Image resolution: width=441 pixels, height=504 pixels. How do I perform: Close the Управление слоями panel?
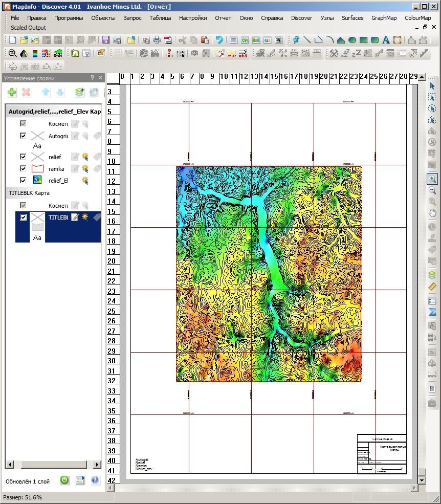(x=100, y=77)
